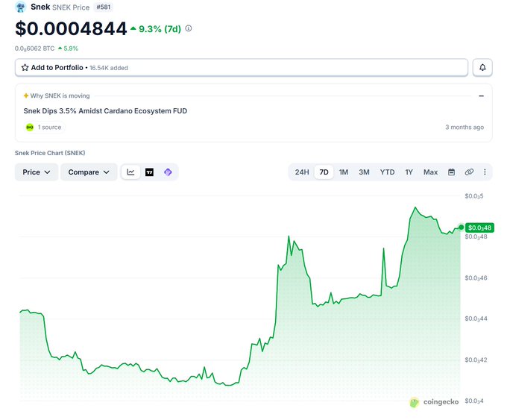Click the $0.0₃44 axis label

tap(476, 319)
